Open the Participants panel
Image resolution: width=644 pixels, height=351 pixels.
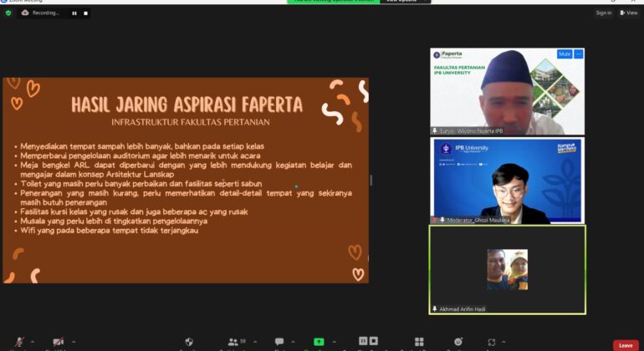[x=233, y=342]
